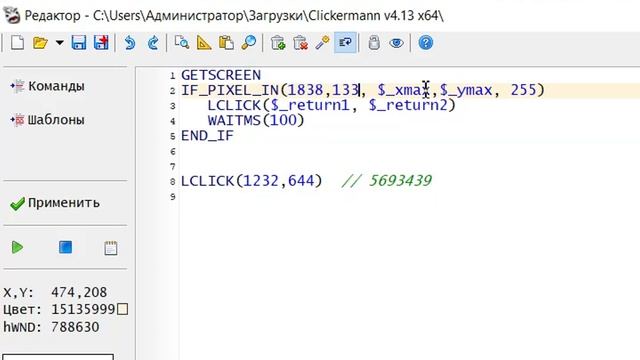This screenshot has height=360, width=640.
Task: Redo the last undone edit
Action: 153,42
